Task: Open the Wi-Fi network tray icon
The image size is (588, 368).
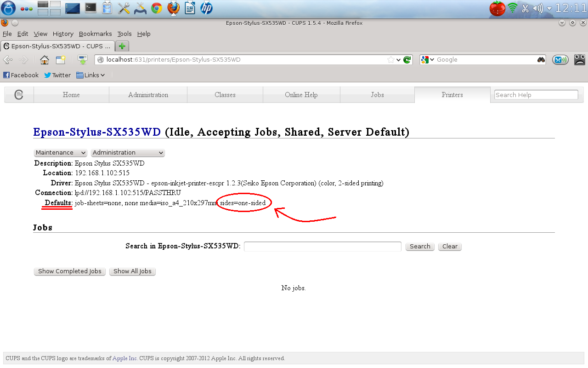Action: coord(513,8)
